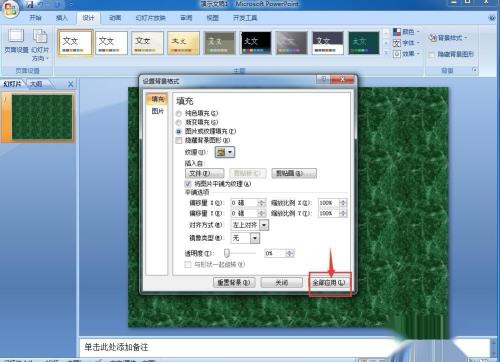This screenshot has width=500, height=362.
Task: Select the 纯色填充 solid fill radio
Action: [179, 114]
